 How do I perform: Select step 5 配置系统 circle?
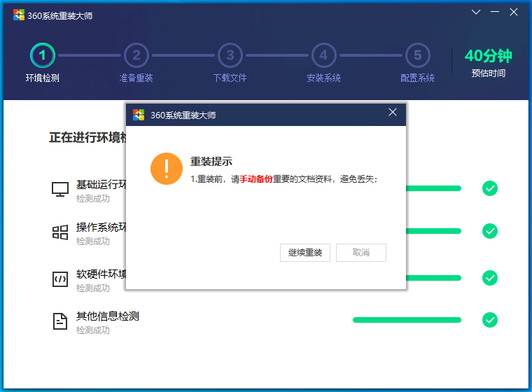(417, 55)
